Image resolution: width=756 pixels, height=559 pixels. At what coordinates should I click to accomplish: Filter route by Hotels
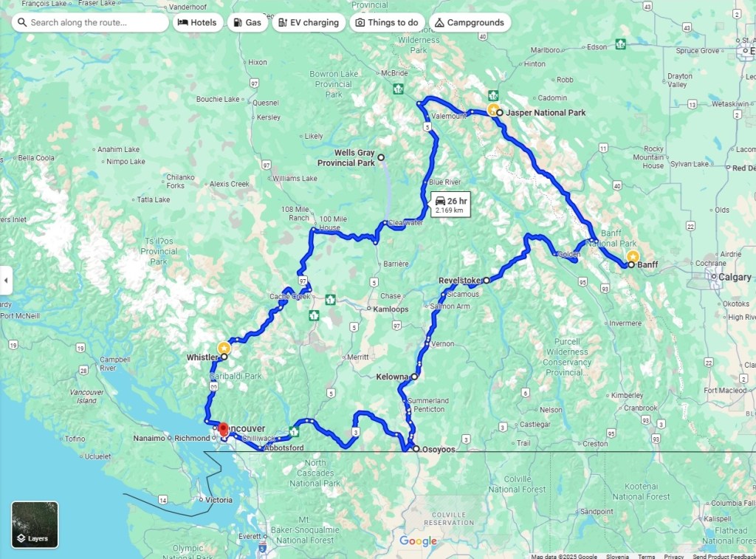(x=198, y=22)
